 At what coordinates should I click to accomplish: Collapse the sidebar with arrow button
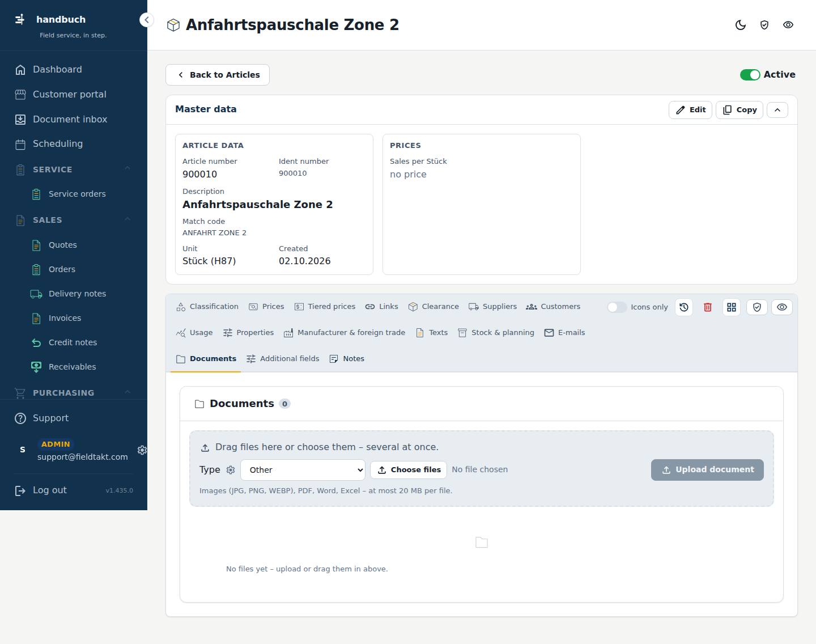pos(146,20)
